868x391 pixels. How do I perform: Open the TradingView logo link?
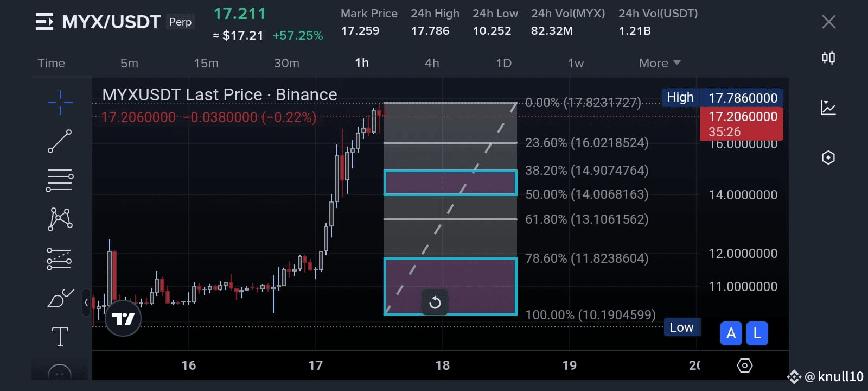[123, 318]
